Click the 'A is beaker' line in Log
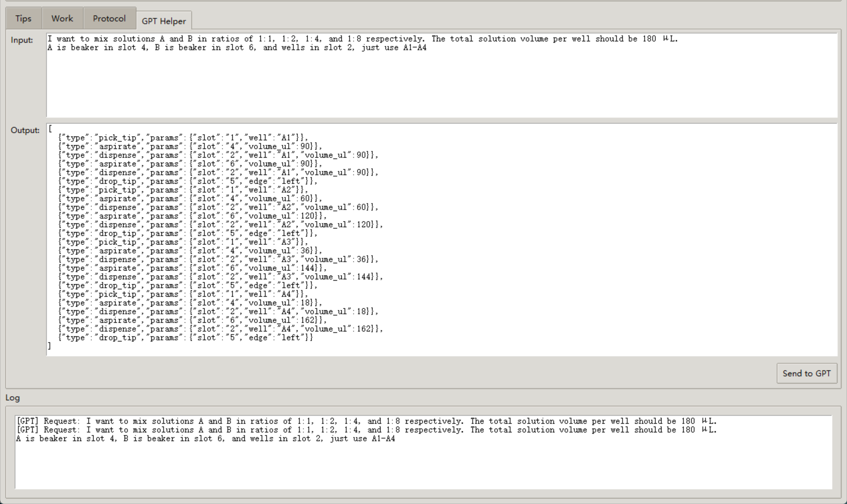Viewport: 847px width, 504px height. (205, 438)
